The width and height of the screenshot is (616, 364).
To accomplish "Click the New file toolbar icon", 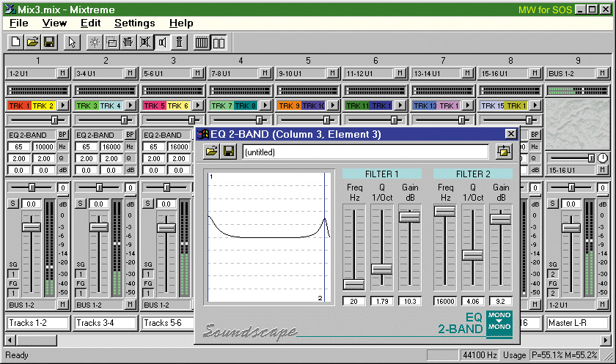I will coord(15,42).
